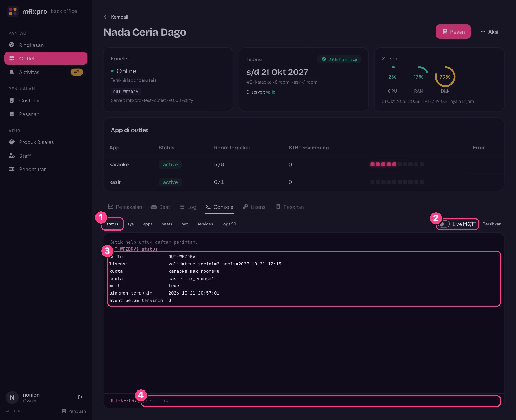Open the Pesanan tab below app table
The height and width of the screenshot is (420, 516).
pyautogui.click(x=290, y=207)
